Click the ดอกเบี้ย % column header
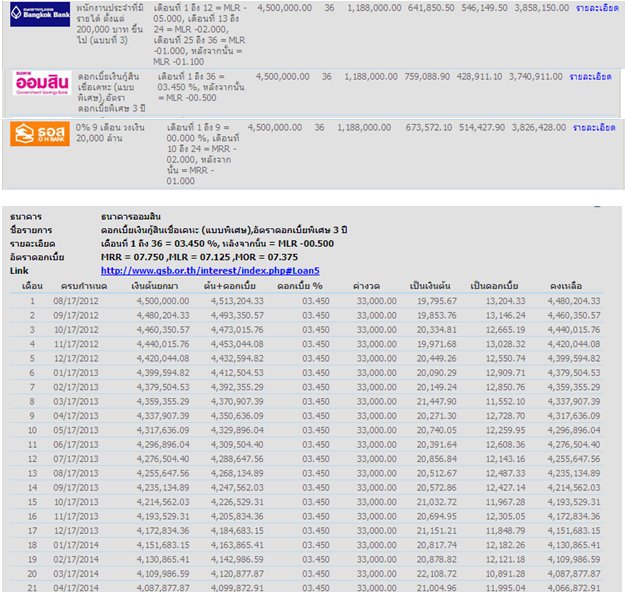Viewport: 625px width, 595px height. click(300, 286)
